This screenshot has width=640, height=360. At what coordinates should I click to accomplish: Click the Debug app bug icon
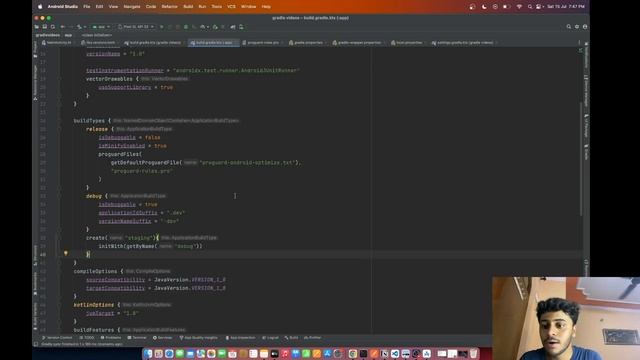pos(186,27)
